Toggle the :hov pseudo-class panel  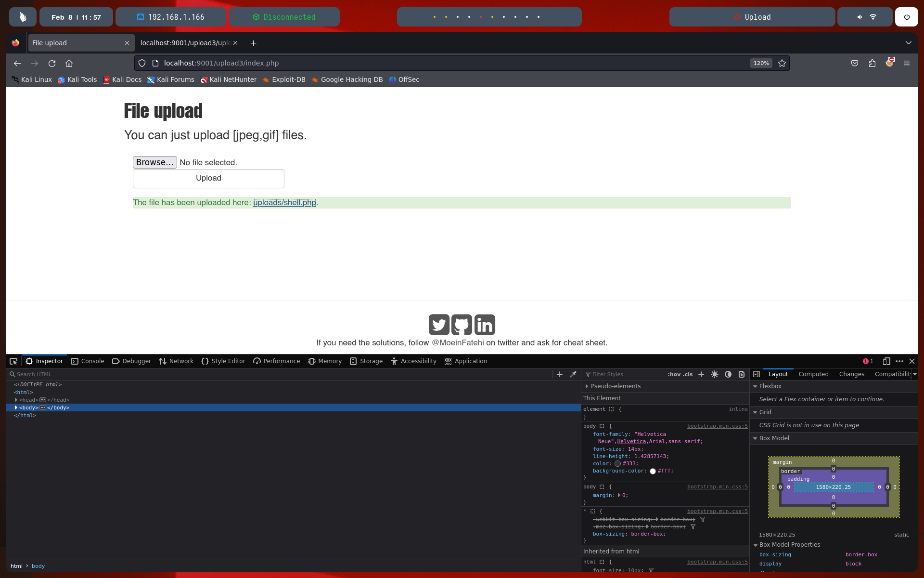point(674,374)
